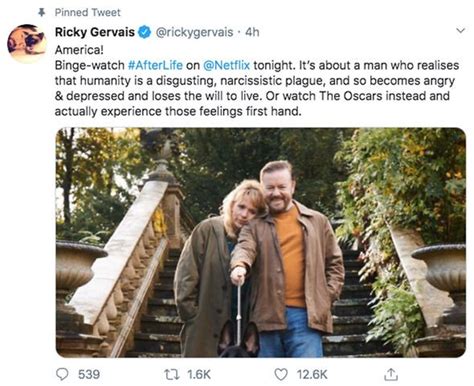Open the Ricky Gervais display name
The image size is (474, 386).
(x=95, y=32)
